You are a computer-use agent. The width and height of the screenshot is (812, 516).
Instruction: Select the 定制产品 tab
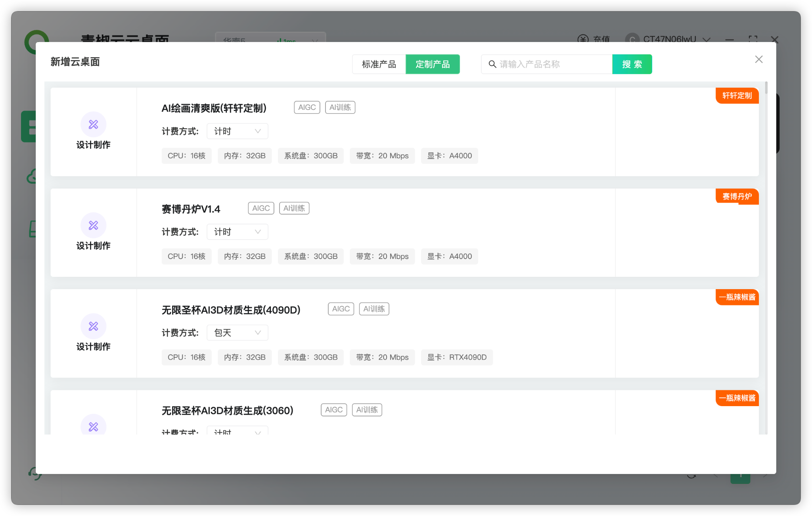point(433,64)
